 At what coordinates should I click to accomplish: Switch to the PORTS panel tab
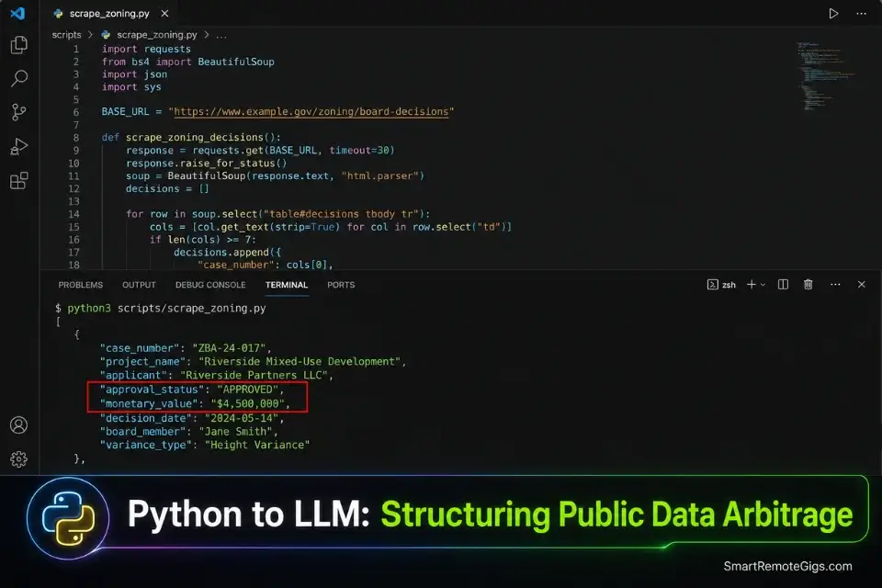[341, 285]
